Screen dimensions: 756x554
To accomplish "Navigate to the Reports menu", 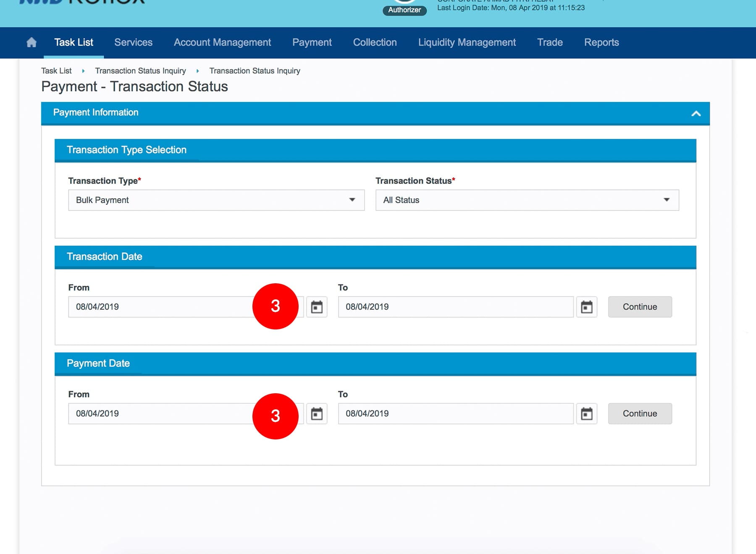I will [x=601, y=42].
